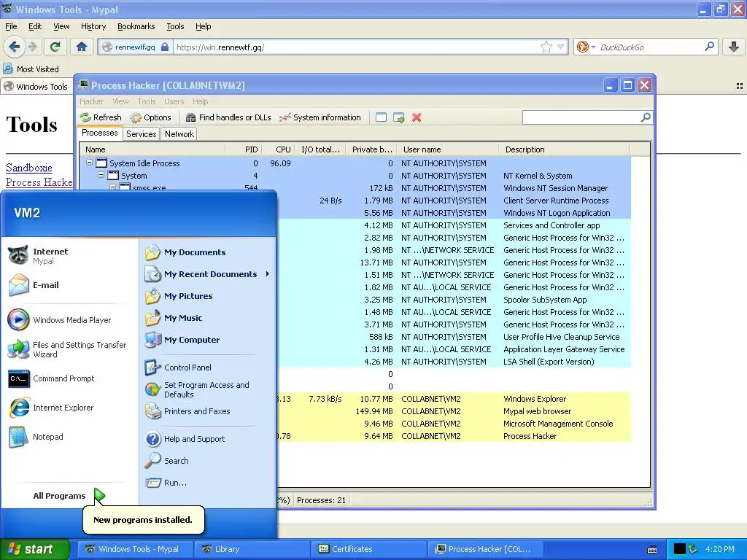Sort by the User name column header
Image resolution: width=747 pixels, height=560 pixels.
[x=446, y=149]
